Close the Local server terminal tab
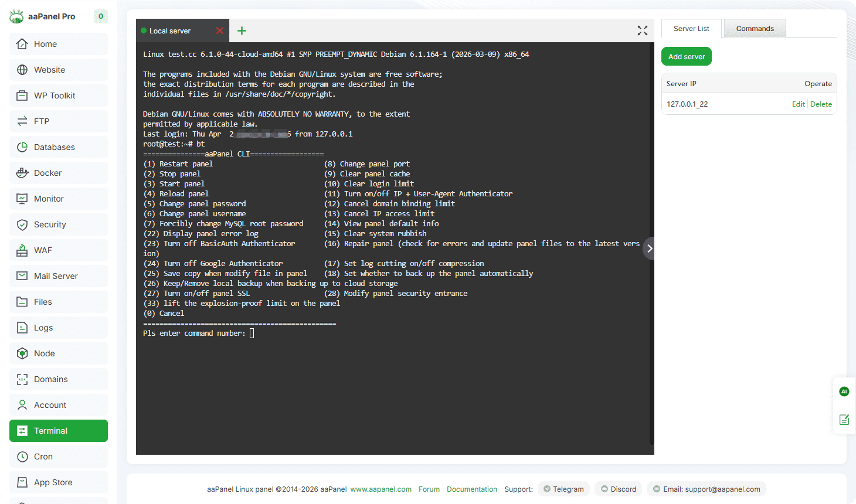The image size is (856, 504). [220, 30]
